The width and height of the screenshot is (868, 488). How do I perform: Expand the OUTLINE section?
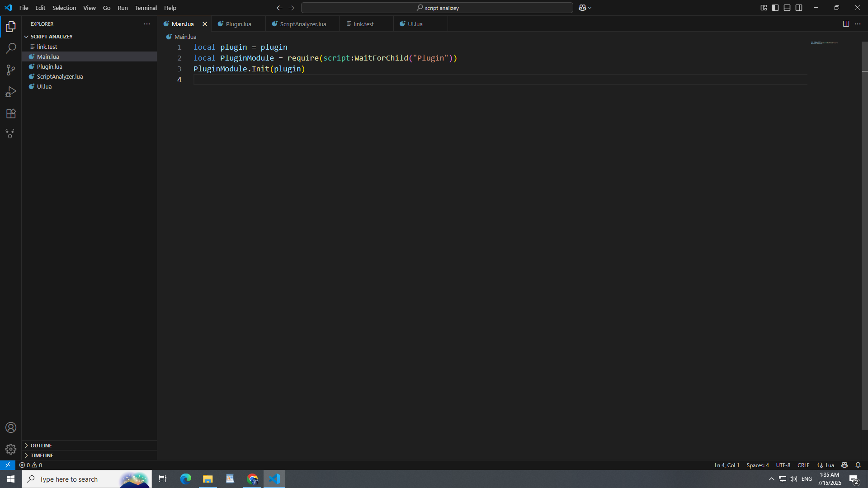click(41, 446)
